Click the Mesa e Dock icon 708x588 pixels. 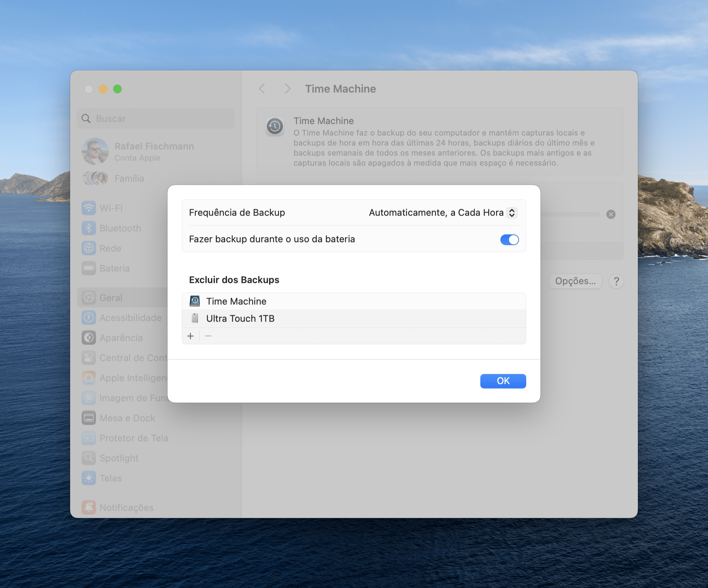click(x=89, y=418)
